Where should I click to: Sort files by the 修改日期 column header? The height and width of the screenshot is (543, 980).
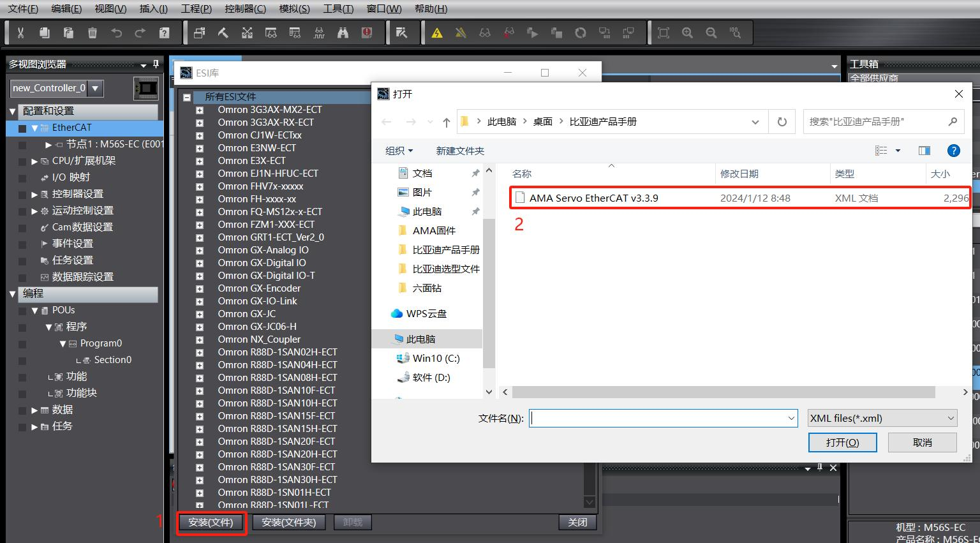739,174
